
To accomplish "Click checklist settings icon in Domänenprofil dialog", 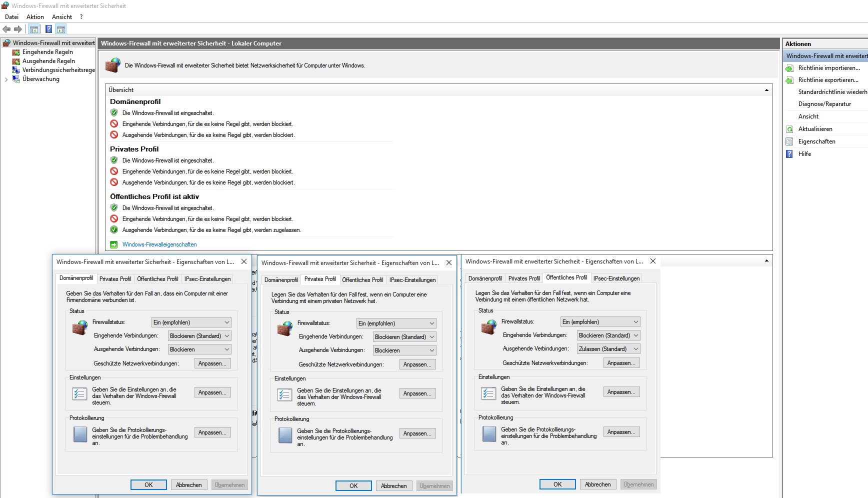I will pos(79,394).
